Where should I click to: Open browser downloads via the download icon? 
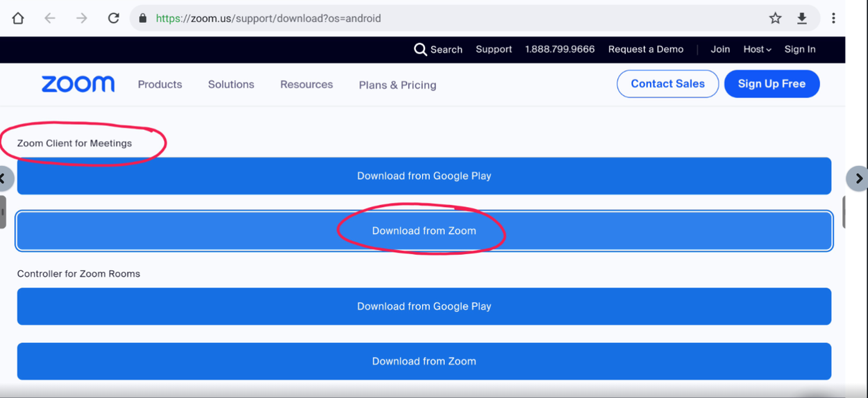pos(802,19)
